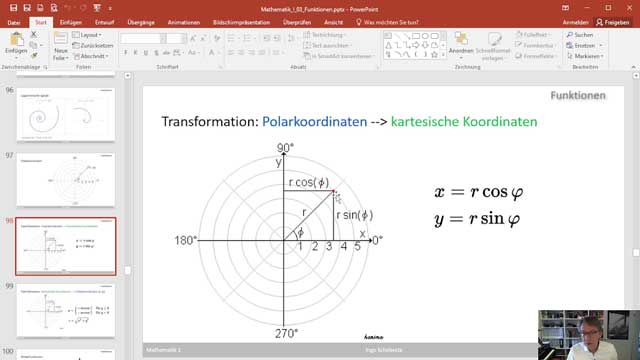This screenshot has width=640, height=360.
Task: Click the Format Painter brush icon
Action: (x=33, y=55)
